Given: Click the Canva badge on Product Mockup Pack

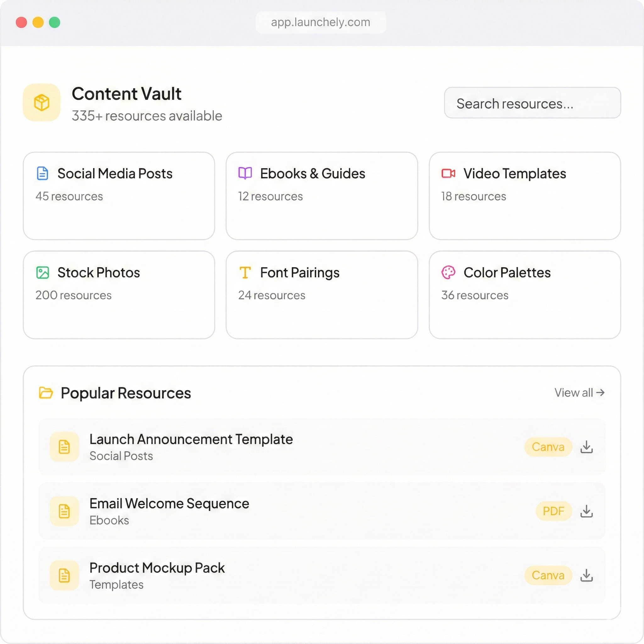Looking at the screenshot, I should [x=548, y=575].
